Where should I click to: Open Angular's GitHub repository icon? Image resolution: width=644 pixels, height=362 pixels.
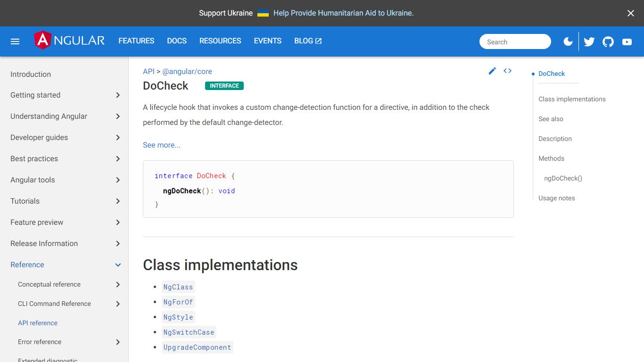coord(608,42)
